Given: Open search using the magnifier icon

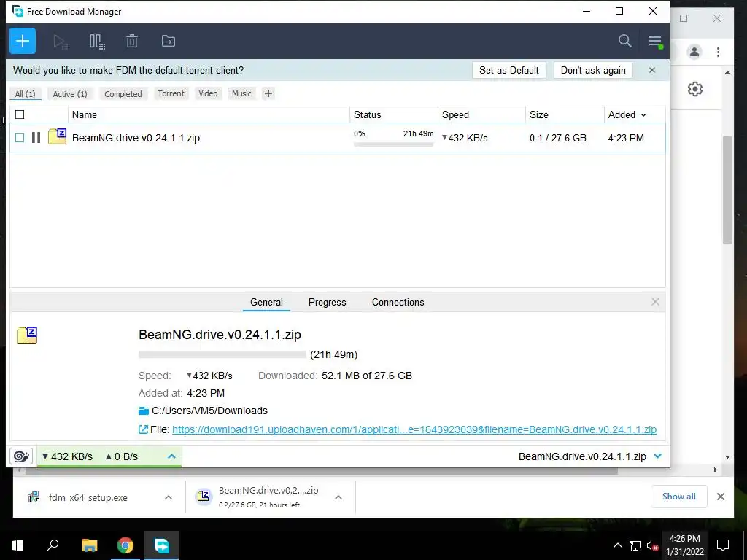Looking at the screenshot, I should 625,41.
